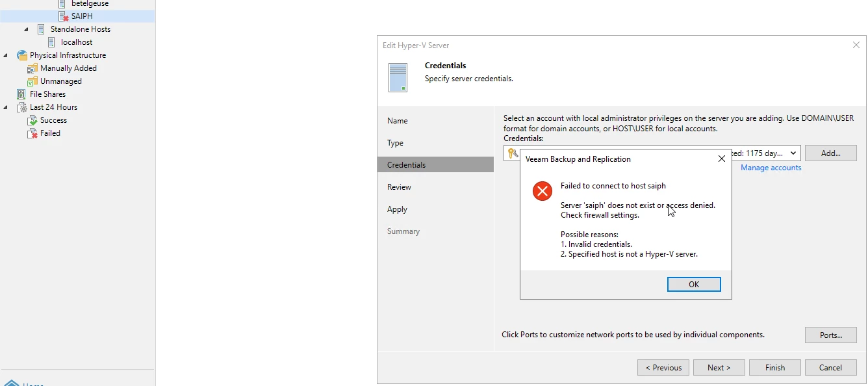This screenshot has height=386, width=868.
Task: Select the Apply wizard step
Action: pos(435,209)
